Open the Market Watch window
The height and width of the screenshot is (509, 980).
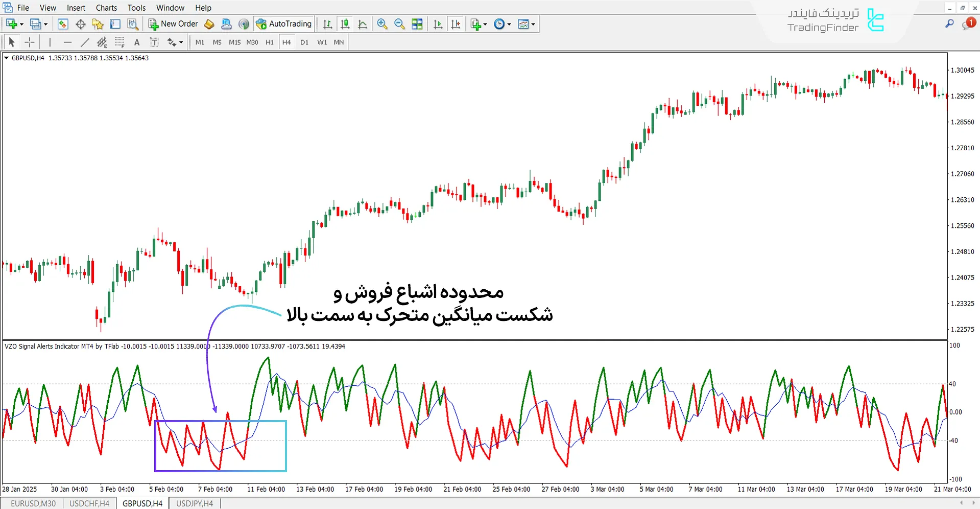[63, 24]
